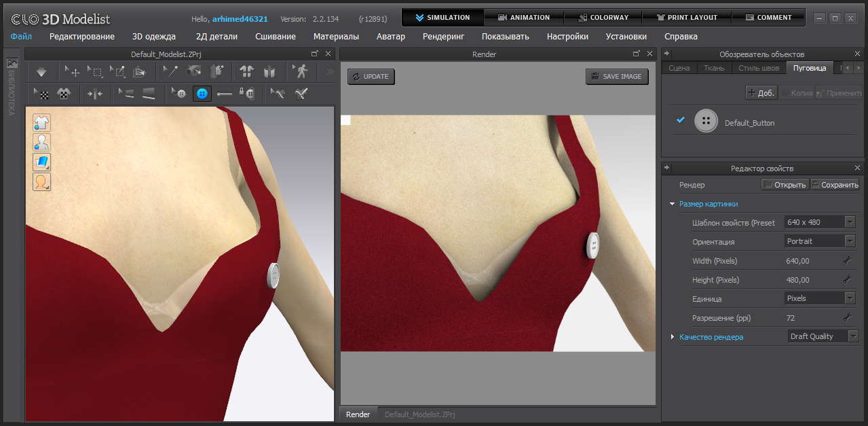
Task: Switch to SIMULATION mode
Action: pyautogui.click(x=443, y=18)
